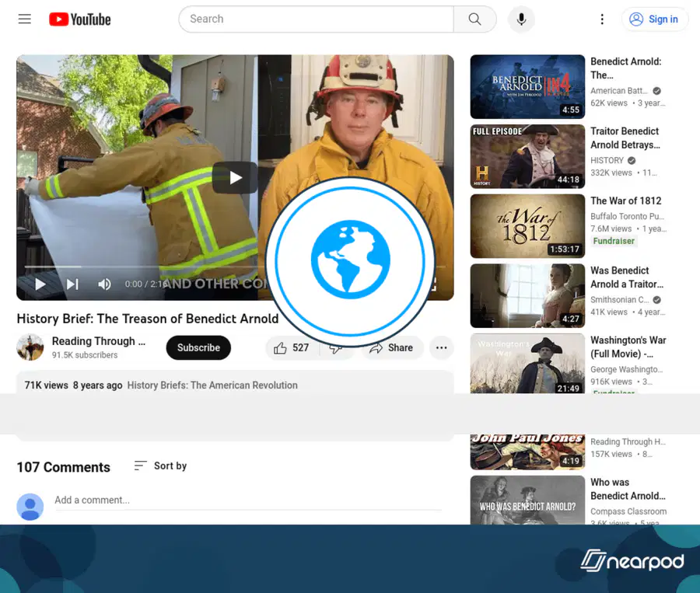Screen dimensions: 700x593
Task: Click the 71K views text
Action: [x=46, y=385]
